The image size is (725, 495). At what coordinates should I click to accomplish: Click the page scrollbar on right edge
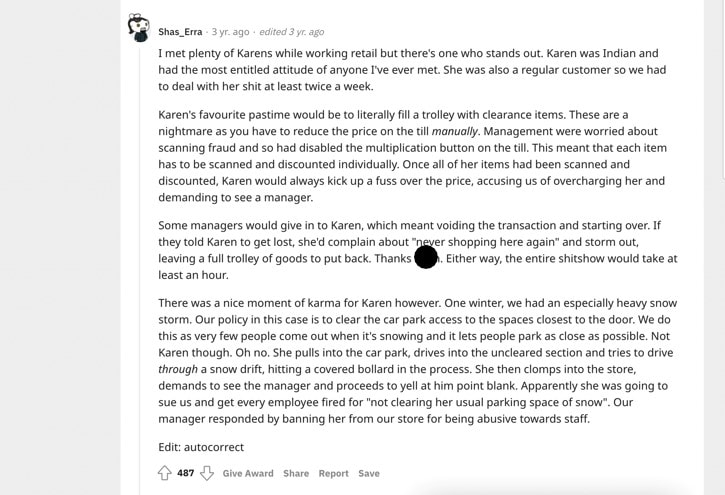[x=723, y=88]
